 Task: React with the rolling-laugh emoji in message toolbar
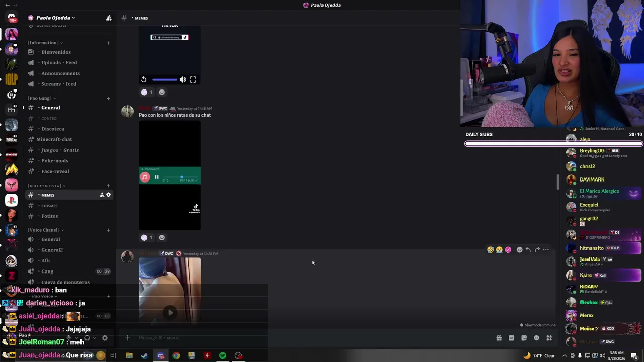pyautogui.click(x=490, y=249)
